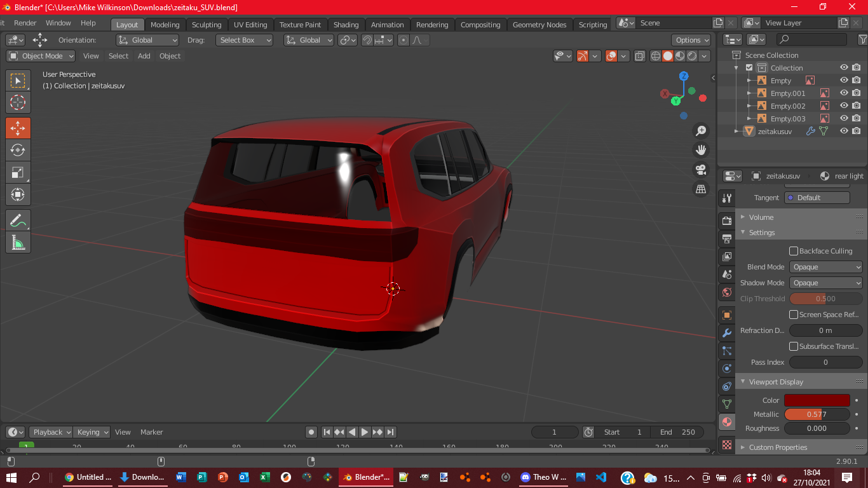Enable Screen Space Refraction checkbox

(x=794, y=315)
